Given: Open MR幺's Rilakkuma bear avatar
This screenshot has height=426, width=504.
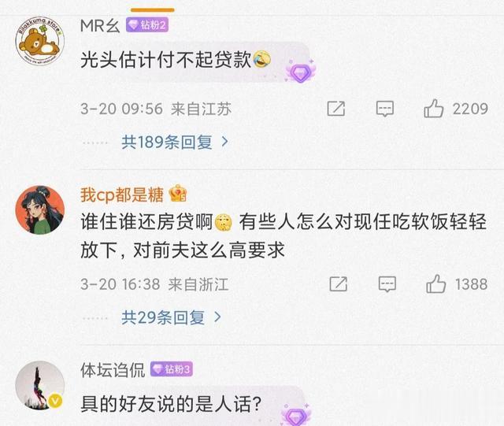Looking at the screenshot, I should point(40,41).
